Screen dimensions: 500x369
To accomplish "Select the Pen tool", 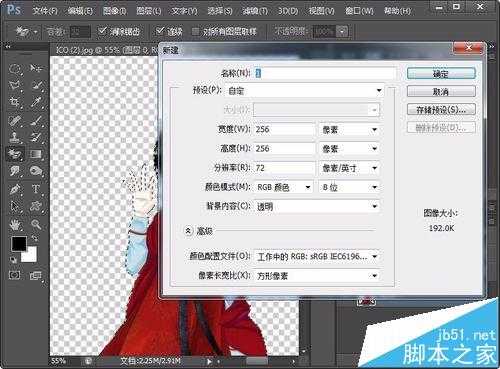I will pyautogui.click(x=15, y=189).
